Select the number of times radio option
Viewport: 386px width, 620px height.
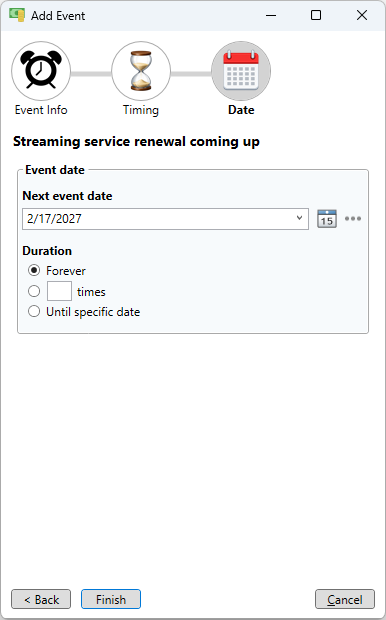pyautogui.click(x=34, y=291)
